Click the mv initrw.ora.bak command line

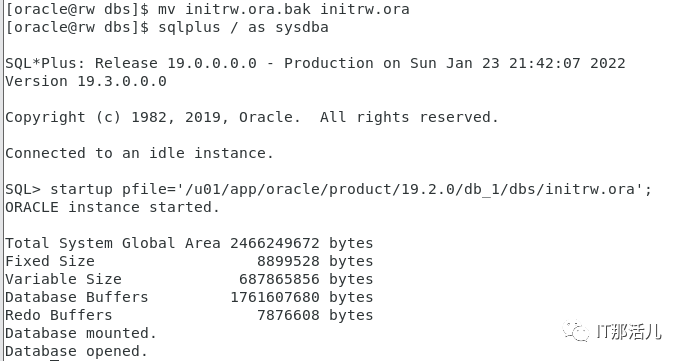click(207, 9)
